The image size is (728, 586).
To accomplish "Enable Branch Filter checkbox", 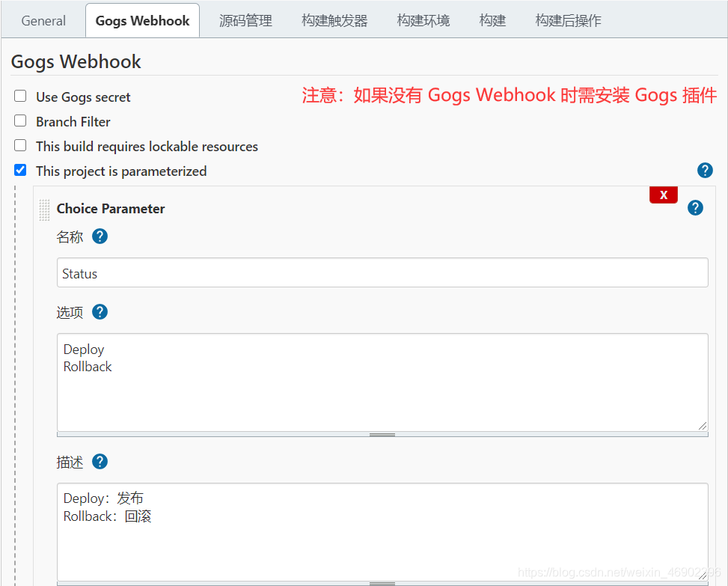I will click(20, 120).
